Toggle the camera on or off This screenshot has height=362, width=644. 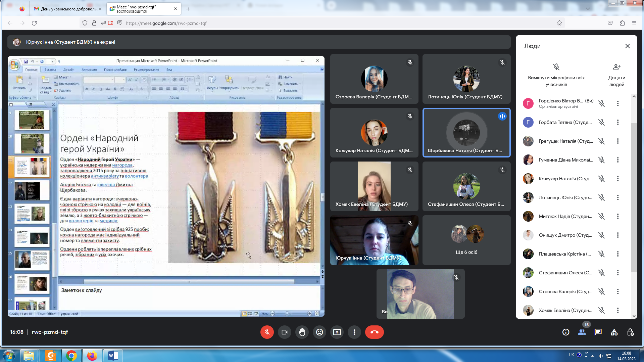[x=285, y=332]
